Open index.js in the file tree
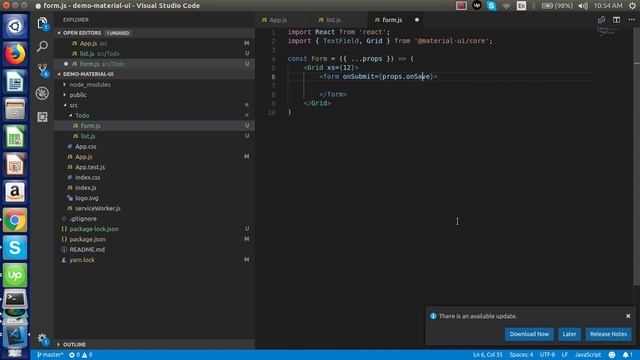 pyautogui.click(x=154, y=188)
